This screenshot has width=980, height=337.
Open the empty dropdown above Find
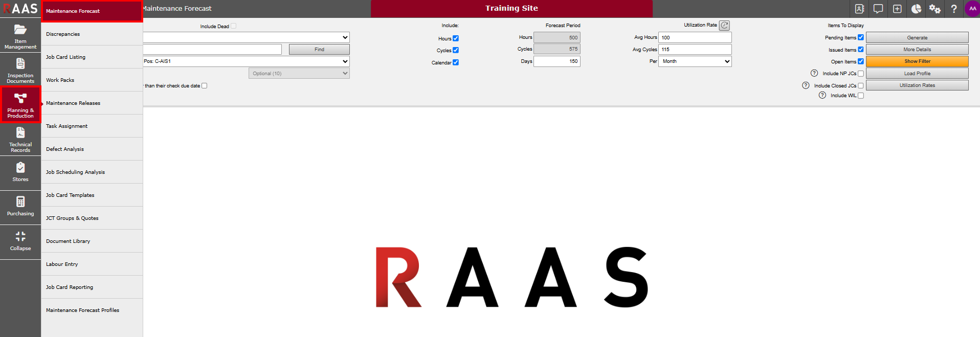246,37
